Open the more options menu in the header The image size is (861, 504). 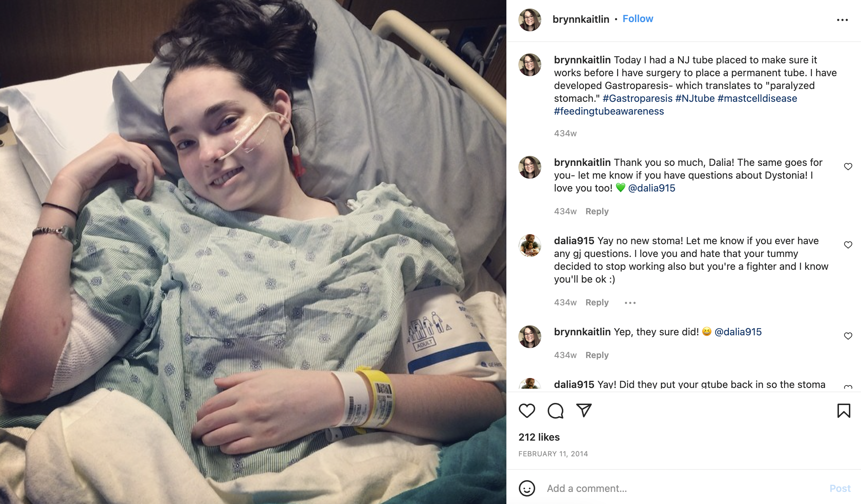click(842, 20)
